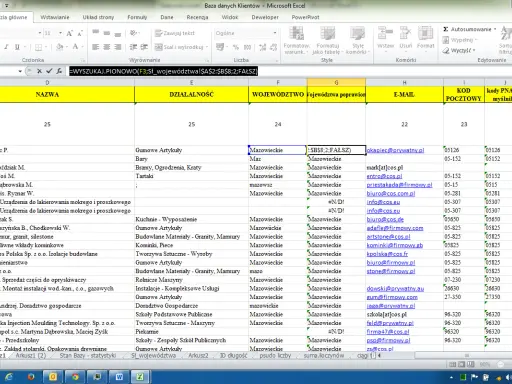This screenshot has width=512, height=384.
Task: Click Autosumowanie sigma button
Action: [467, 29]
